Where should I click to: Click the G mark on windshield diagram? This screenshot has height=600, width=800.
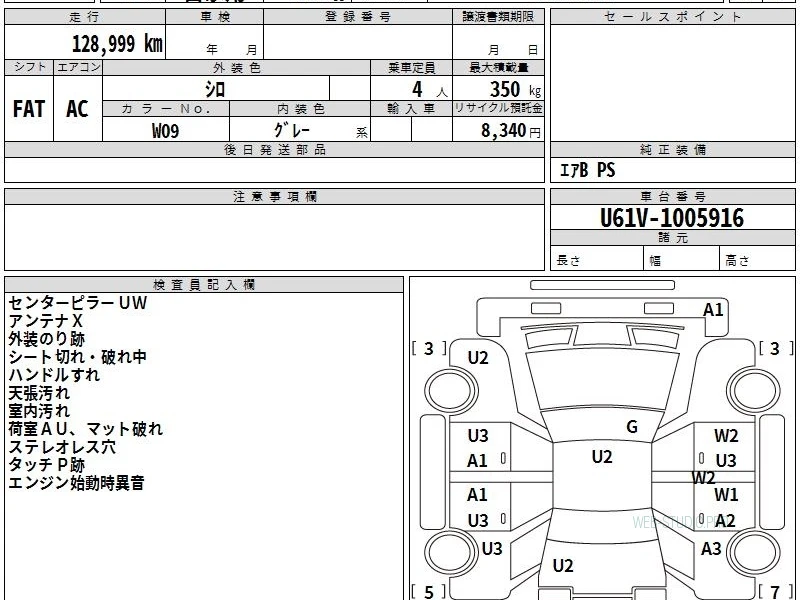632,427
